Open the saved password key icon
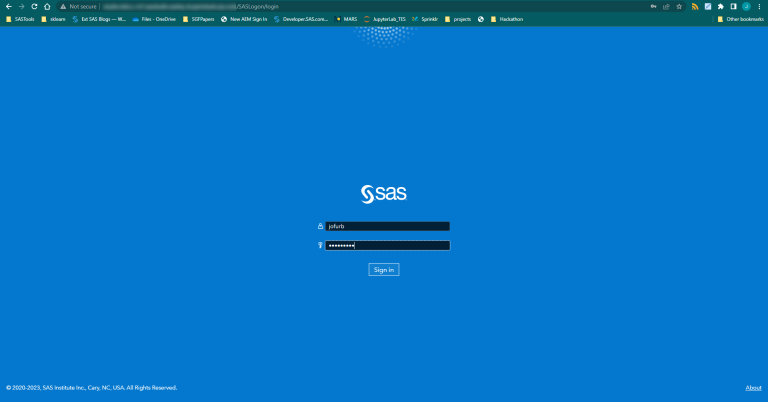 click(x=654, y=6)
